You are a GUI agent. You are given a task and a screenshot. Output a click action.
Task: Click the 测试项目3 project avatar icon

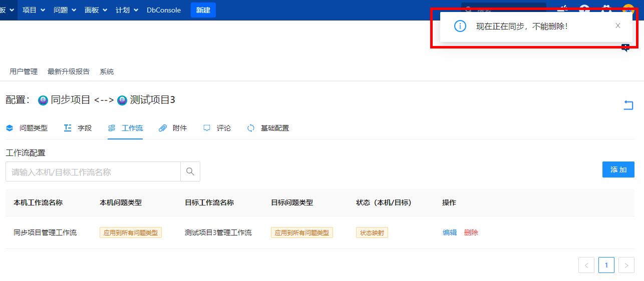click(x=122, y=100)
